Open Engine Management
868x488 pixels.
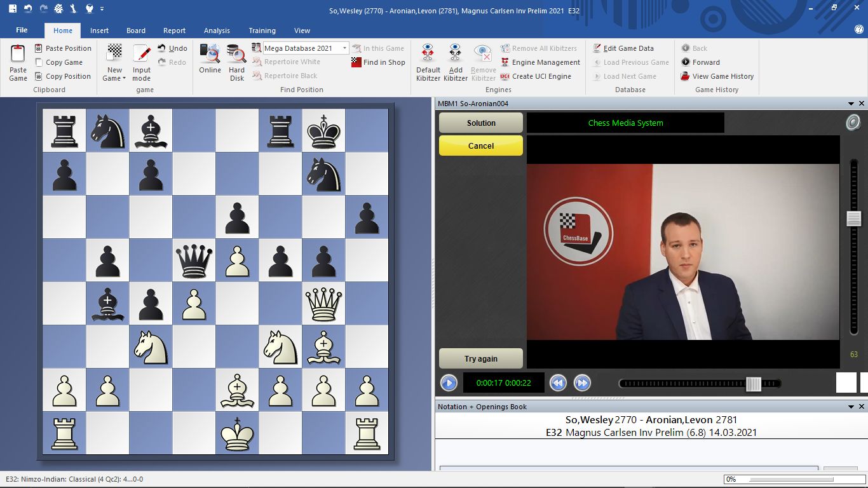tap(540, 62)
